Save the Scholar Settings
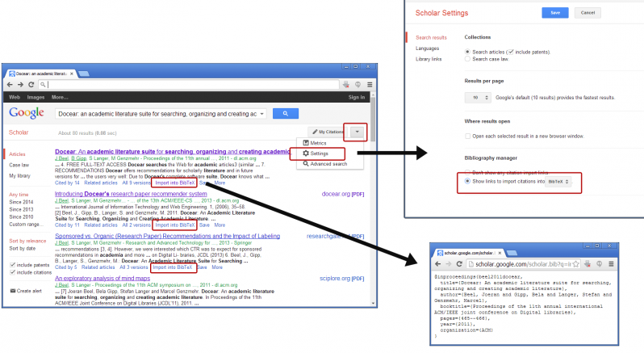The height and width of the screenshot is (353, 644). click(x=555, y=13)
